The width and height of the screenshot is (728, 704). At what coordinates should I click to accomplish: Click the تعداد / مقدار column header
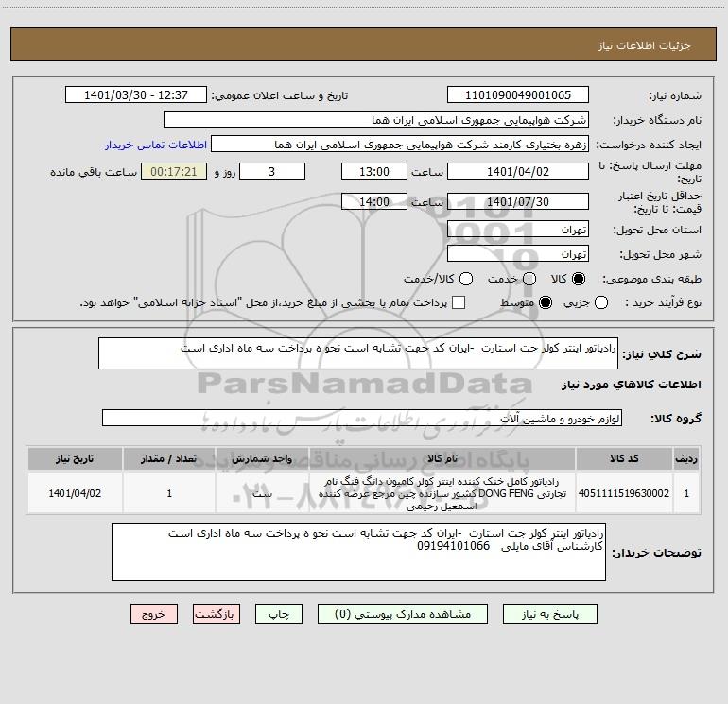pos(169,458)
